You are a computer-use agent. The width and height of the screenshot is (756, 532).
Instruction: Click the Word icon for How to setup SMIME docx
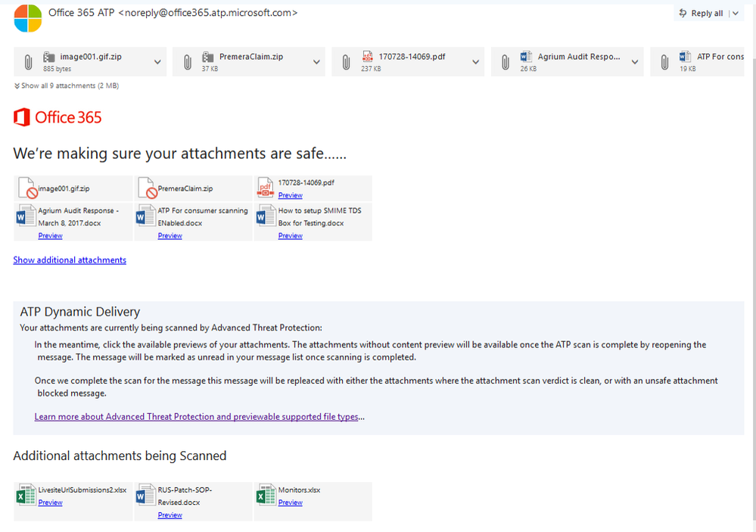266,216
